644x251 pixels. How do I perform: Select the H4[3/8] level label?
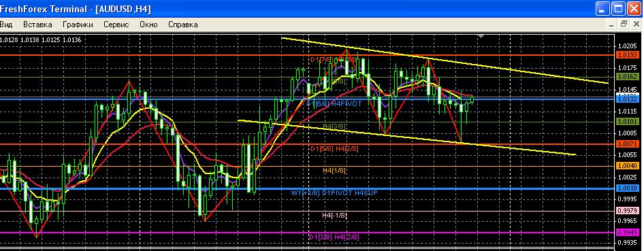click(334, 126)
